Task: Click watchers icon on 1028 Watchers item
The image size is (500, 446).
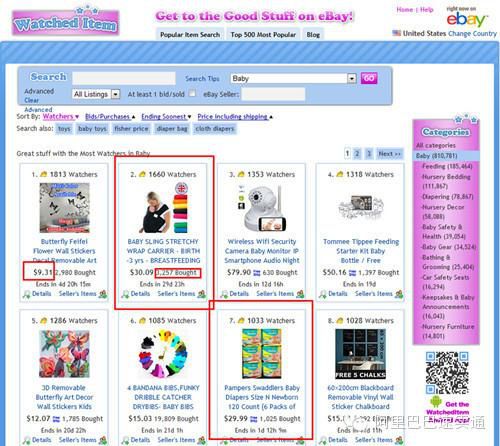Action: pos(340,320)
